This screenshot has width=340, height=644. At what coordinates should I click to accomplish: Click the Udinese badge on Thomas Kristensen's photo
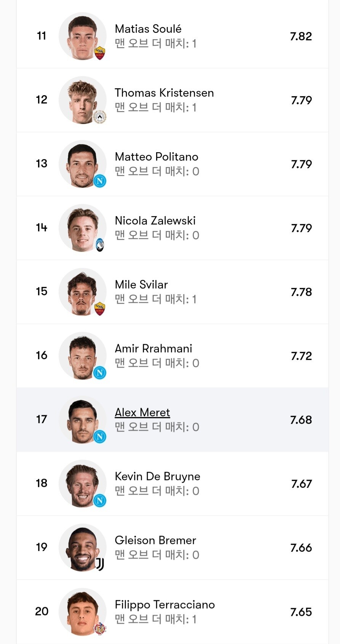(x=100, y=117)
